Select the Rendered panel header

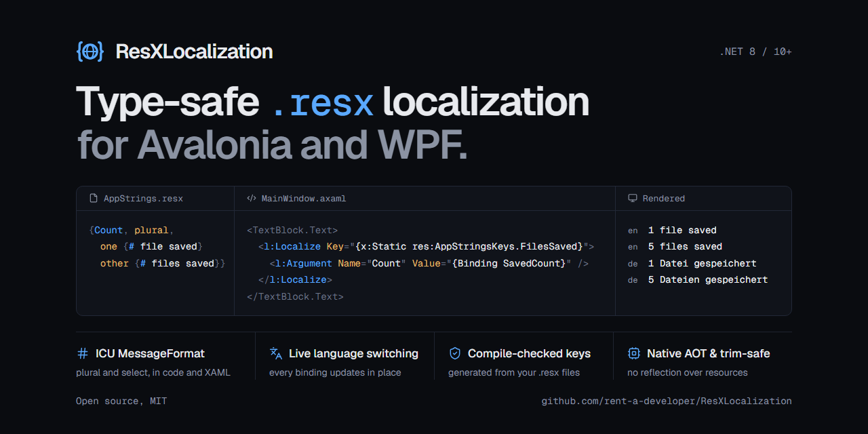point(703,199)
